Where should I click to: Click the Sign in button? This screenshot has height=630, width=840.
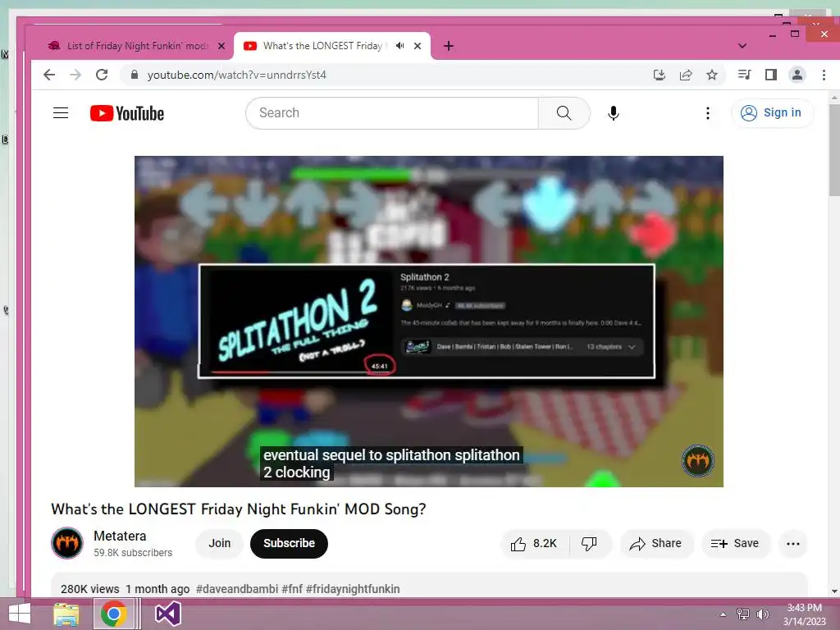(772, 113)
